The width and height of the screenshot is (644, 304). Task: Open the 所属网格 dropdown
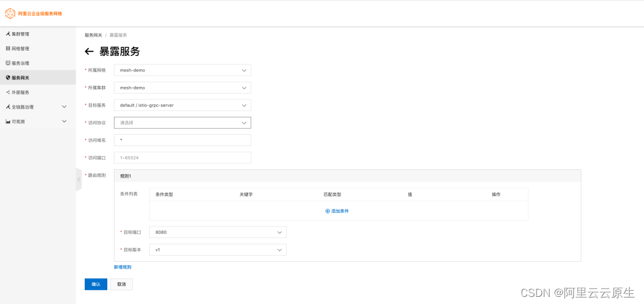[182, 70]
